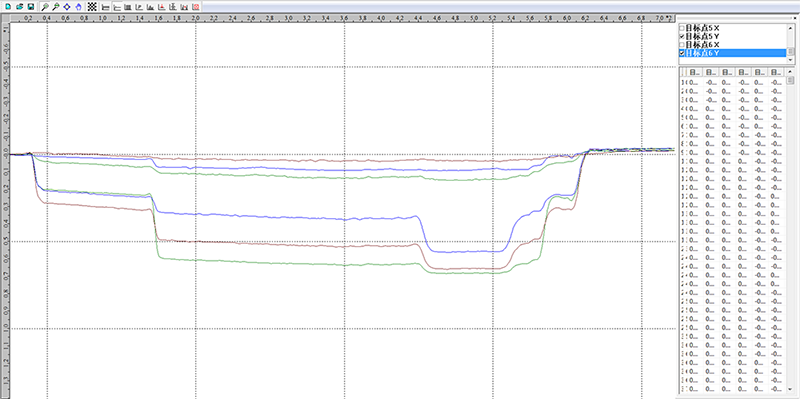Click the channel list scroll-down arrow
Image resolution: width=800 pixels, height=399 pixels.
point(790,60)
